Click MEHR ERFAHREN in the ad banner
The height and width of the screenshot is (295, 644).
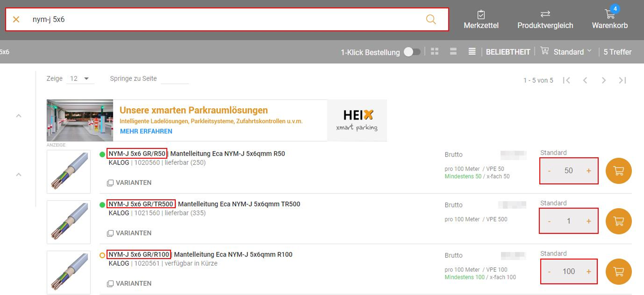point(146,131)
